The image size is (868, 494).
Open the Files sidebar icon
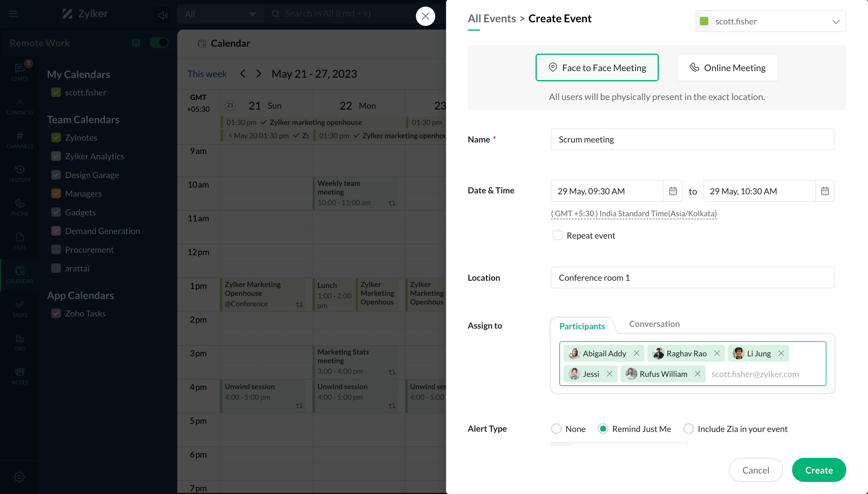pos(20,241)
